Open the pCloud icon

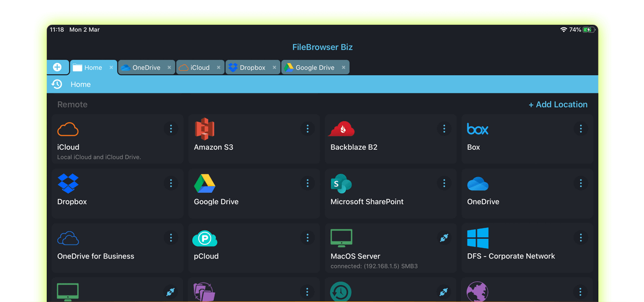tap(204, 238)
